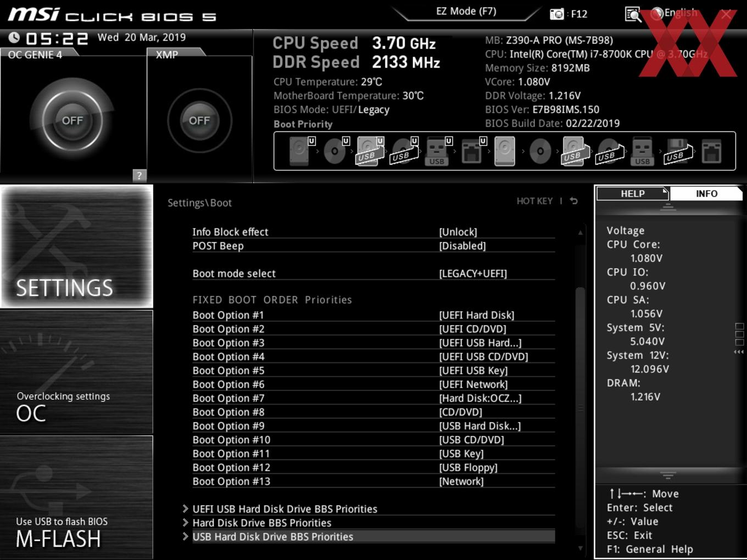Select the XMP tab
Viewport: 747px width, 560px height.
[x=168, y=54]
